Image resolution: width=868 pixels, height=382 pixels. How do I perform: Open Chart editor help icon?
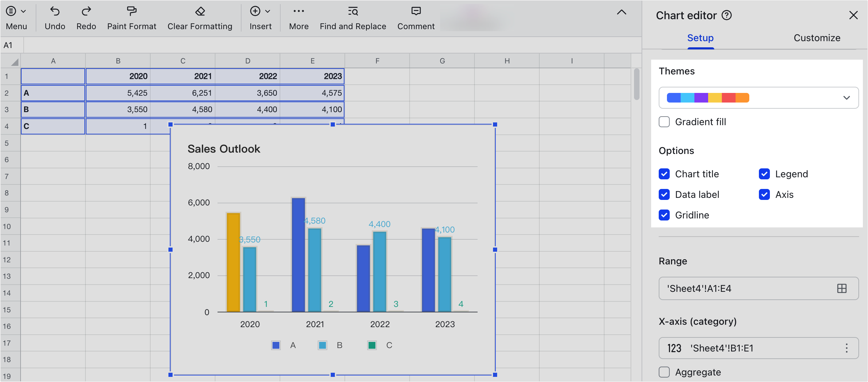pyautogui.click(x=727, y=15)
